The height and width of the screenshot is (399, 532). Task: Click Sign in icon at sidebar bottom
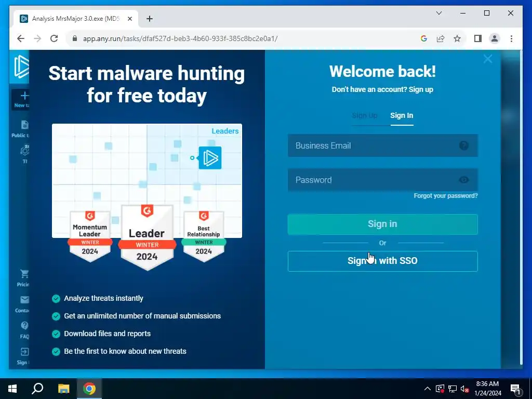coord(24,352)
